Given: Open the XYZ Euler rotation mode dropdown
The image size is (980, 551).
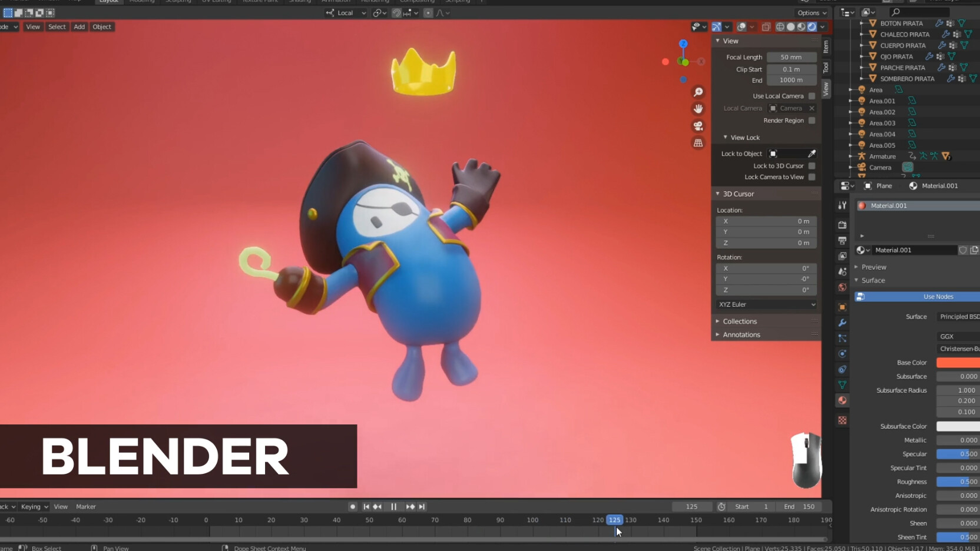Looking at the screenshot, I should 765,304.
